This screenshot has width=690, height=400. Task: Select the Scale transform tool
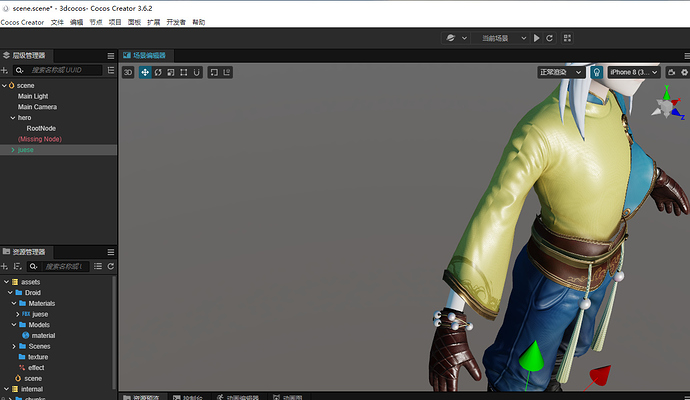[x=171, y=72]
